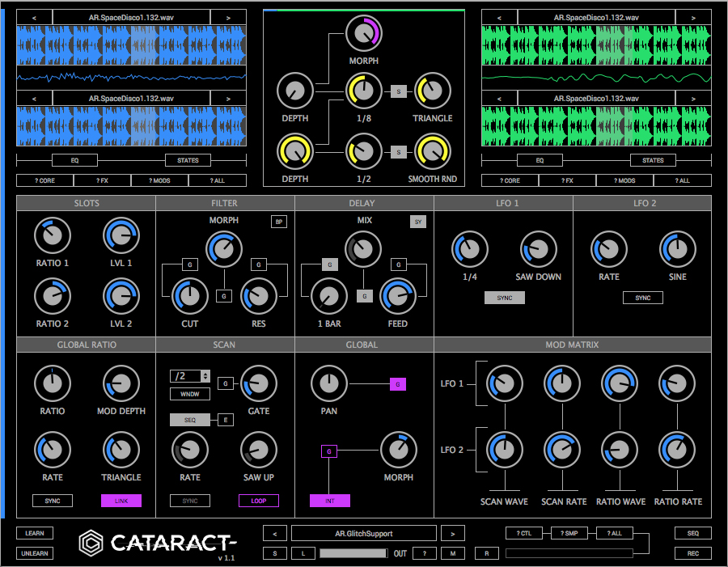Click the AR.GlitchSupport preset name field

pos(363,534)
